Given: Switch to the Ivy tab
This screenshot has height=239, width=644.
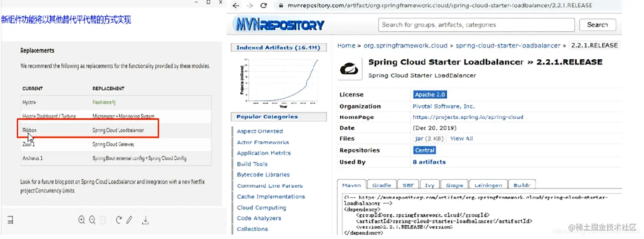Looking at the screenshot, I should pyautogui.click(x=429, y=185).
